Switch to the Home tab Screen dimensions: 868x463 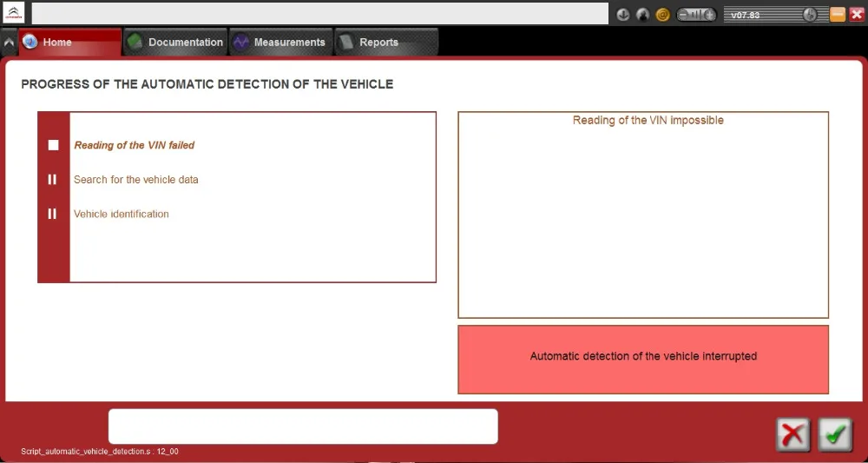70,42
